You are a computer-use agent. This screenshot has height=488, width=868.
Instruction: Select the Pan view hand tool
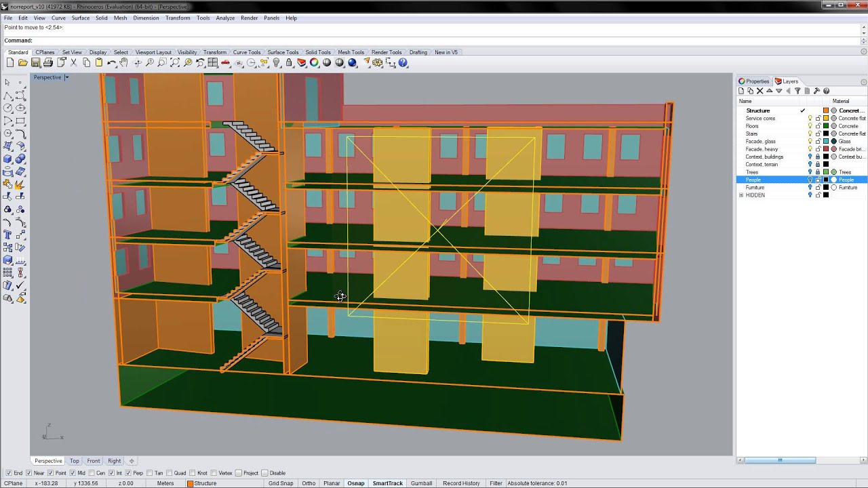click(124, 62)
